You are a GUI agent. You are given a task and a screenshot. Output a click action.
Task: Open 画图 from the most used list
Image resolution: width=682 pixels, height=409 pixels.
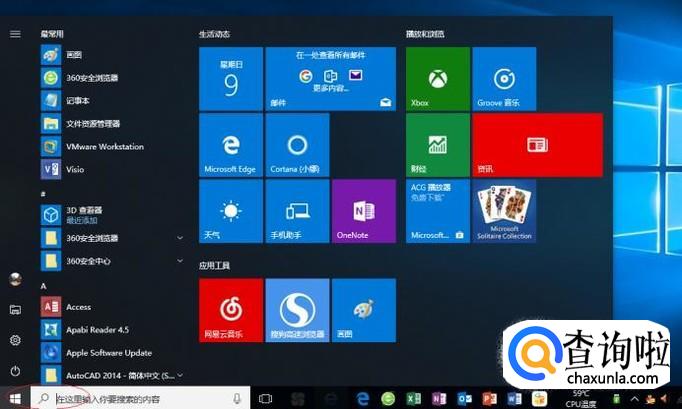pyautogui.click(x=111, y=54)
